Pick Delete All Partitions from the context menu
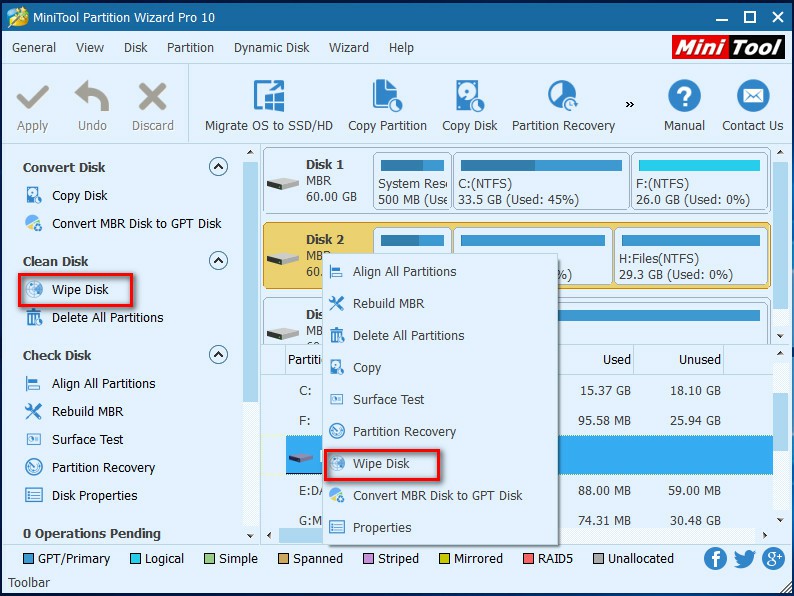This screenshot has height=596, width=794. click(x=440, y=336)
